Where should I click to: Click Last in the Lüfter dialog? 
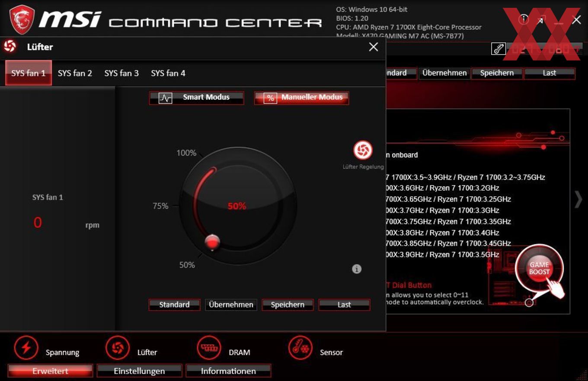click(x=344, y=304)
